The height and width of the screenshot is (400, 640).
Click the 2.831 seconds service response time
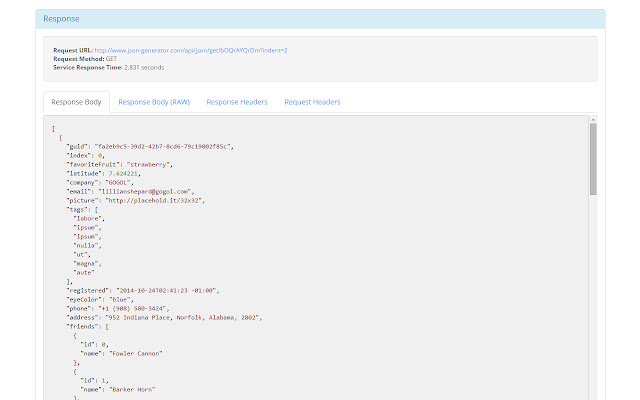pos(145,67)
